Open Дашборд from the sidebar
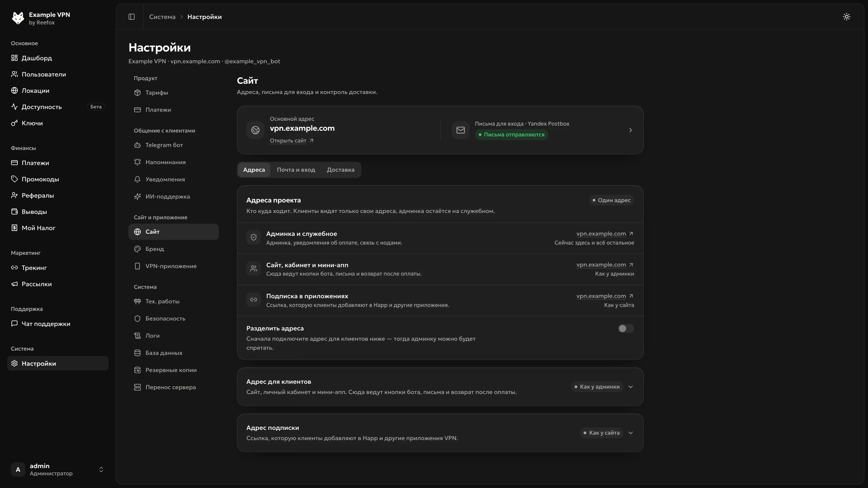Screen dimensions: 868x488 pyautogui.click(x=58, y=58)
